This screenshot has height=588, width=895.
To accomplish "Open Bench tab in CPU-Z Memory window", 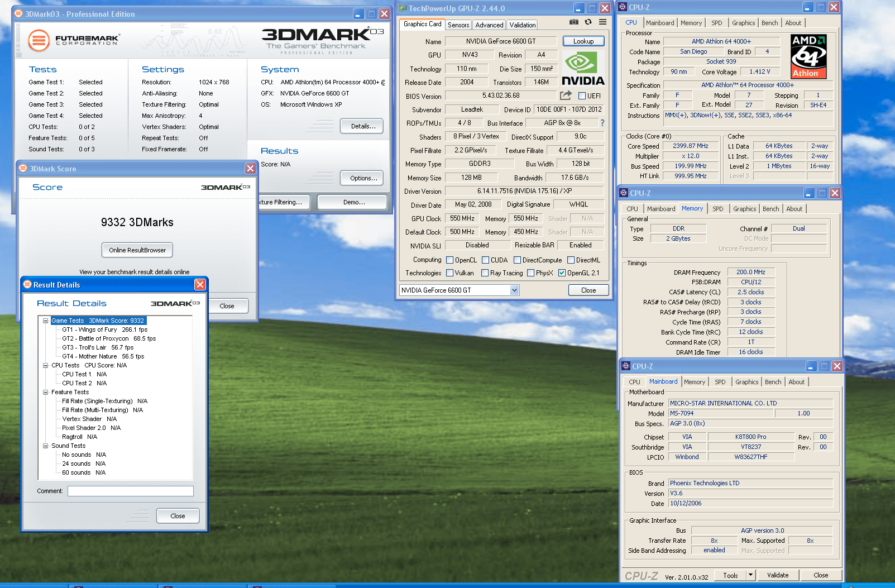I will (771, 209).
